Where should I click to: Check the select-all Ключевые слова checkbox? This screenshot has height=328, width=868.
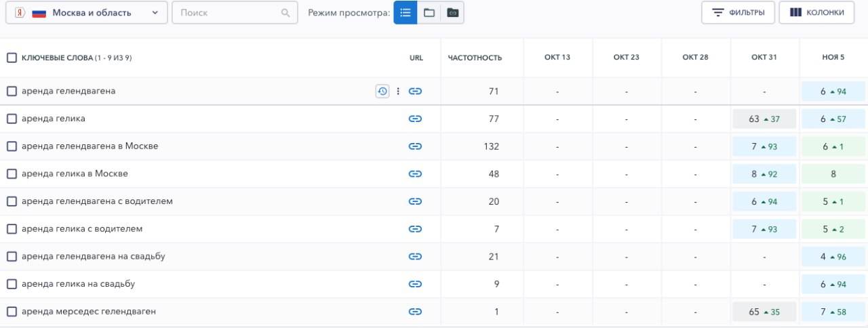[12, 58]
